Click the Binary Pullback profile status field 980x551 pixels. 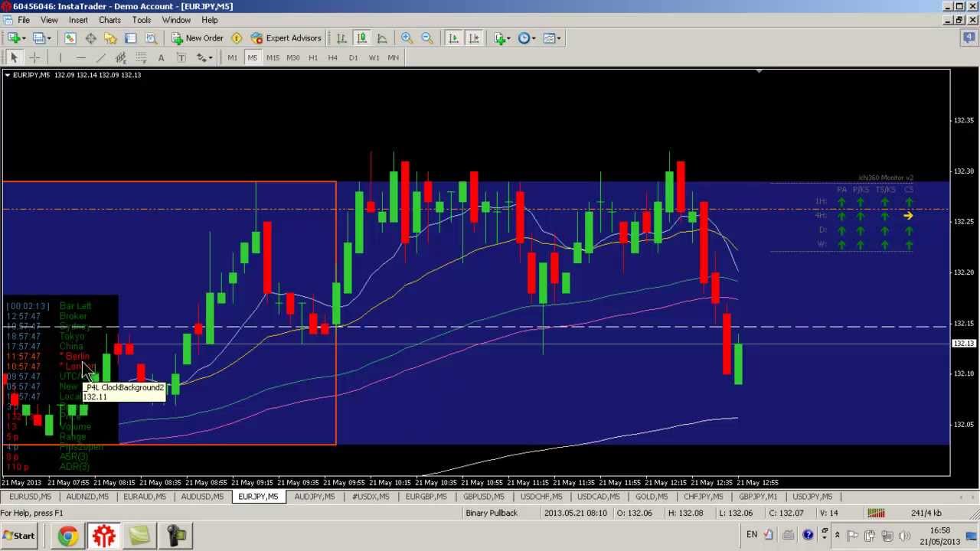pyautogui.click(x=492, y=513)
